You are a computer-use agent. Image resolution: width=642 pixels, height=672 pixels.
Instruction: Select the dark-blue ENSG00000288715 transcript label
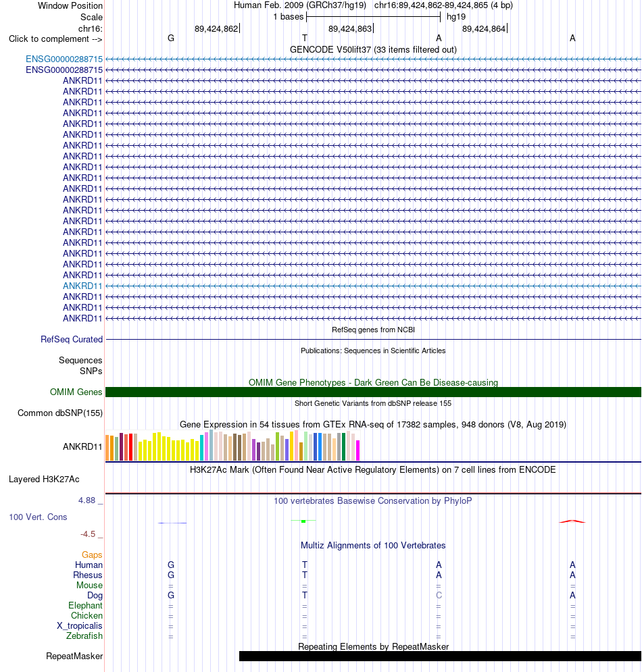[x=64, y=70]
